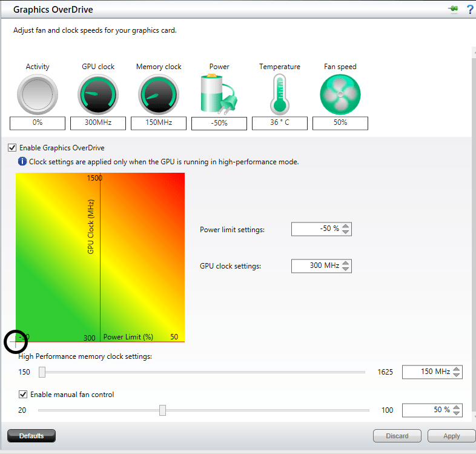Click the Fan speed fan icon
The height and width of the screenshot is (454, 476).
[340, 95]
